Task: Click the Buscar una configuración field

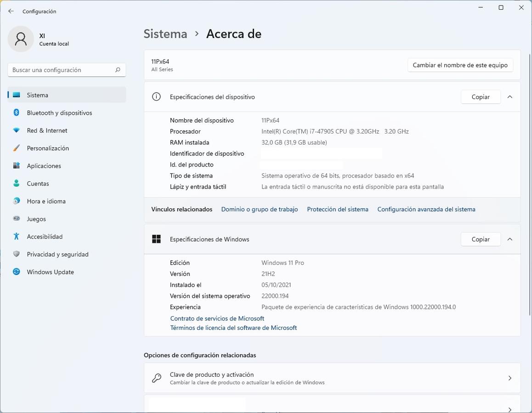Action: tap(62, 70)
